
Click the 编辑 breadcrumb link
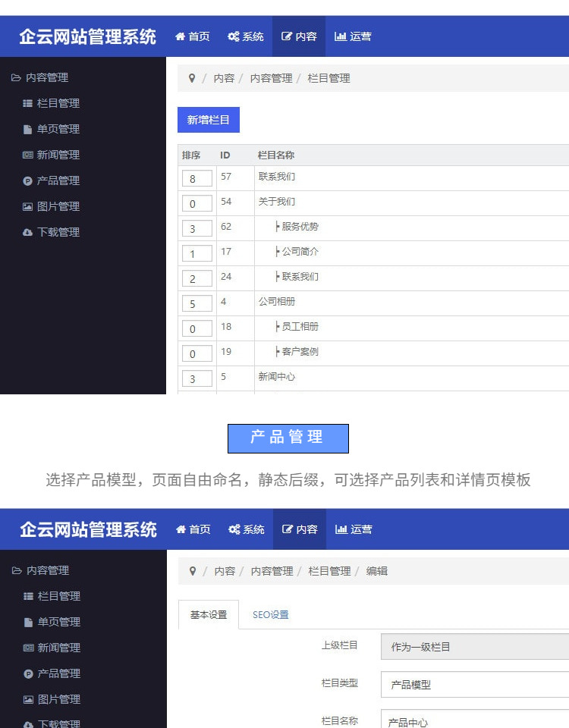point(377,571)
